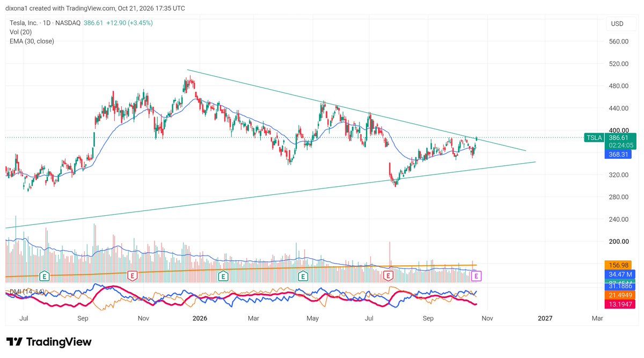This screenshot has width=644, height=358.
Task: Click the May label on the time axis
Action: (313, 318)
